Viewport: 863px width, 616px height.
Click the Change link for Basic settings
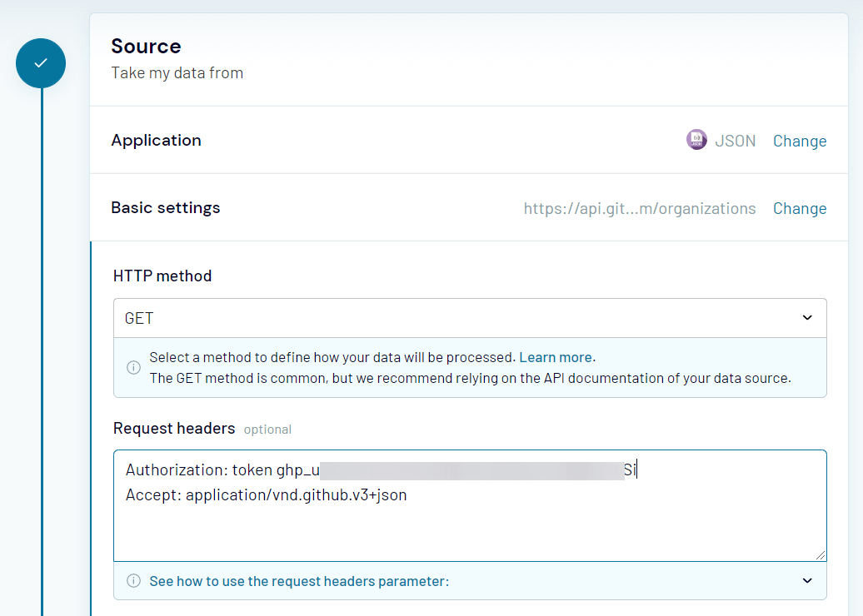[x=799, y=208]
